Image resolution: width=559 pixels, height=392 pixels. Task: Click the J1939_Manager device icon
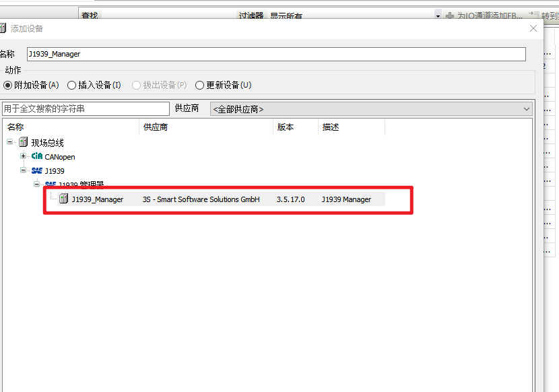pos(64,199)
